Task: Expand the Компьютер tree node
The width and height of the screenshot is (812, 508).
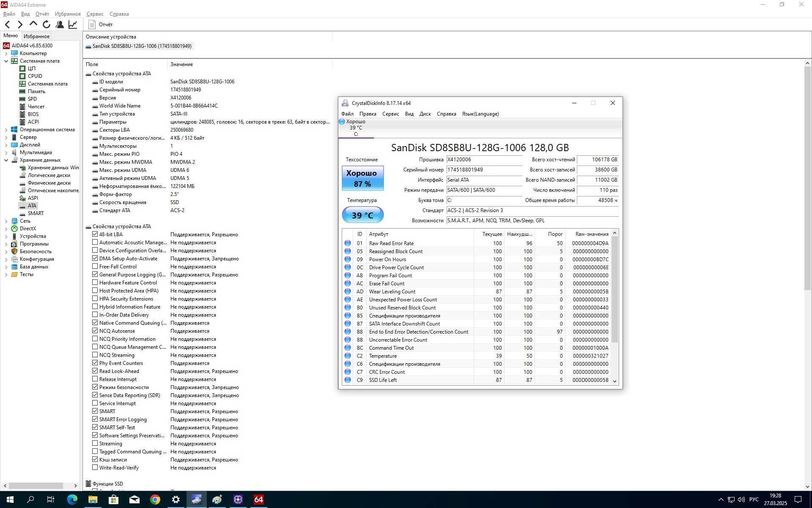Action: [6, 53]
